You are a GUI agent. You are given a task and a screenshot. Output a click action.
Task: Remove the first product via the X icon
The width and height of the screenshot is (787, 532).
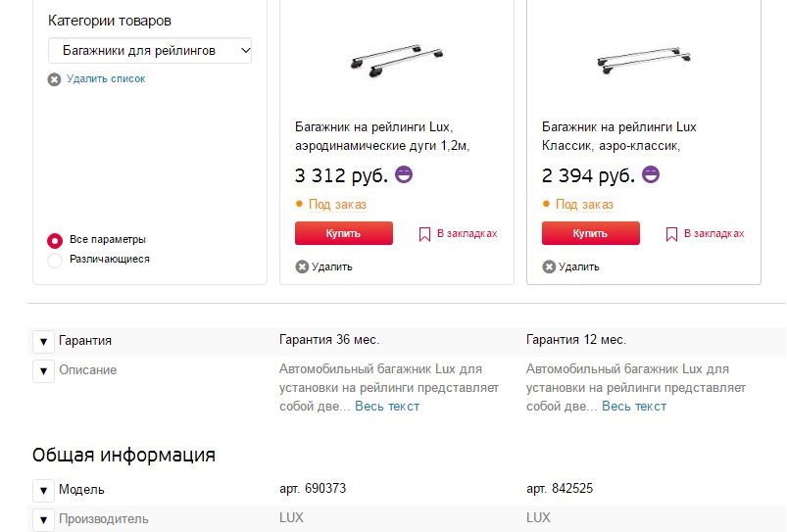click(x=302, y=266)
